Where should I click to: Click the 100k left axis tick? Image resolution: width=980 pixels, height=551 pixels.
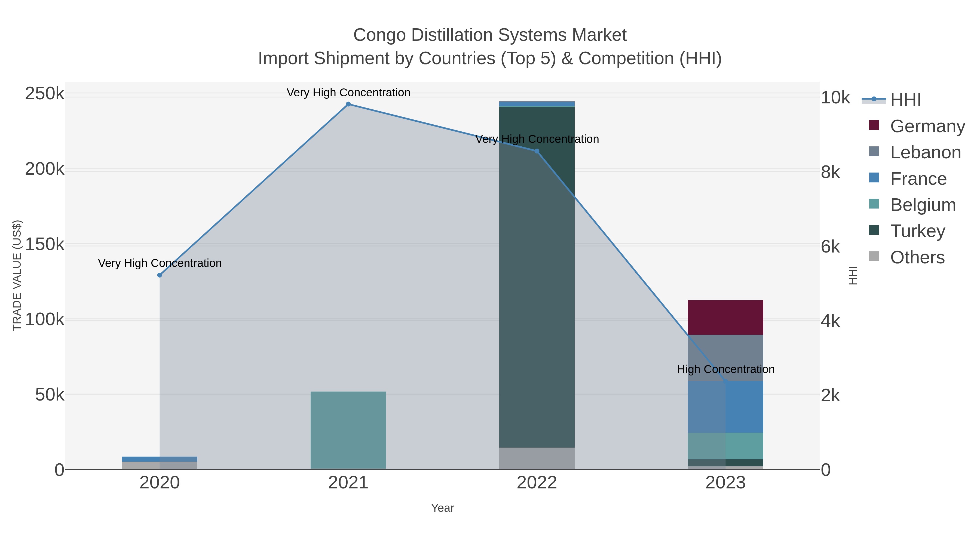(x=45, y=319)
